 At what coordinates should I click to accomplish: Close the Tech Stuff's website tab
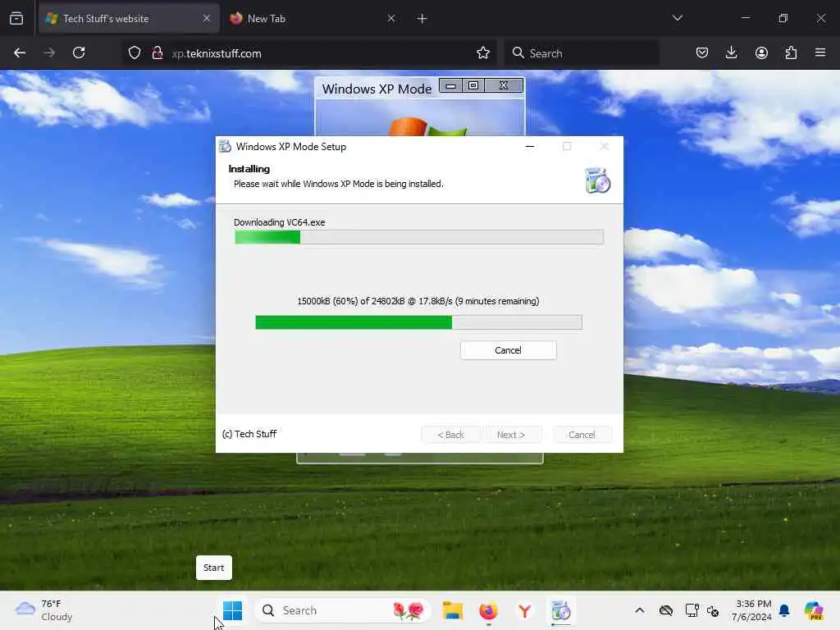pyautogui.click(x=207, y=19)
